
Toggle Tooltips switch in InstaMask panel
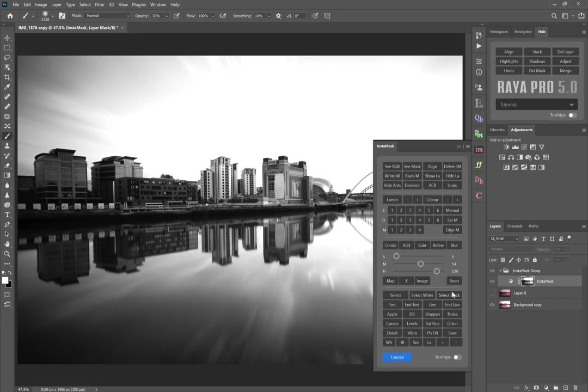(457, 357)
